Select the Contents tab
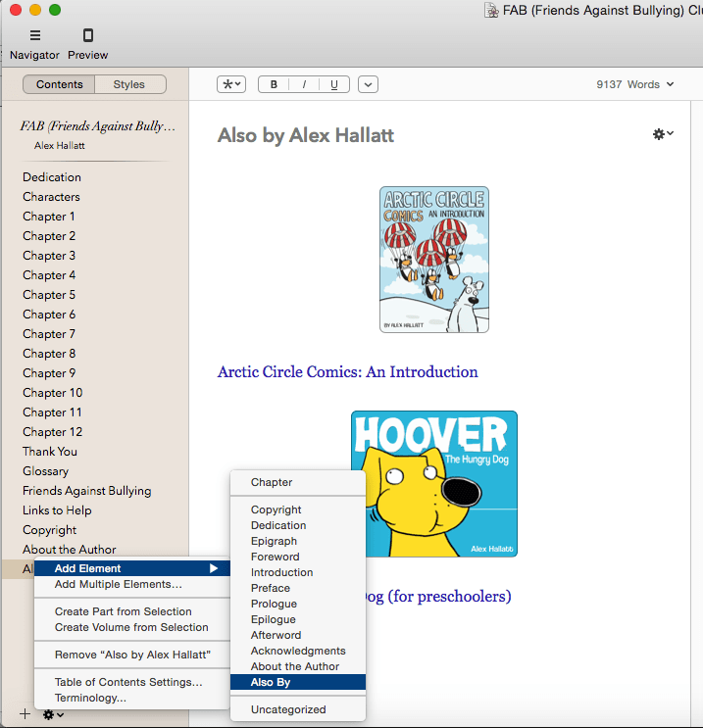Screen dimensions: 703x728 60,84
